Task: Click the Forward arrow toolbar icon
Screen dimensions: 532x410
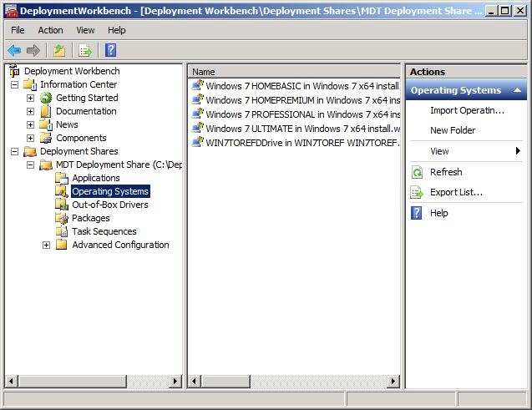Action: [33, 51]
